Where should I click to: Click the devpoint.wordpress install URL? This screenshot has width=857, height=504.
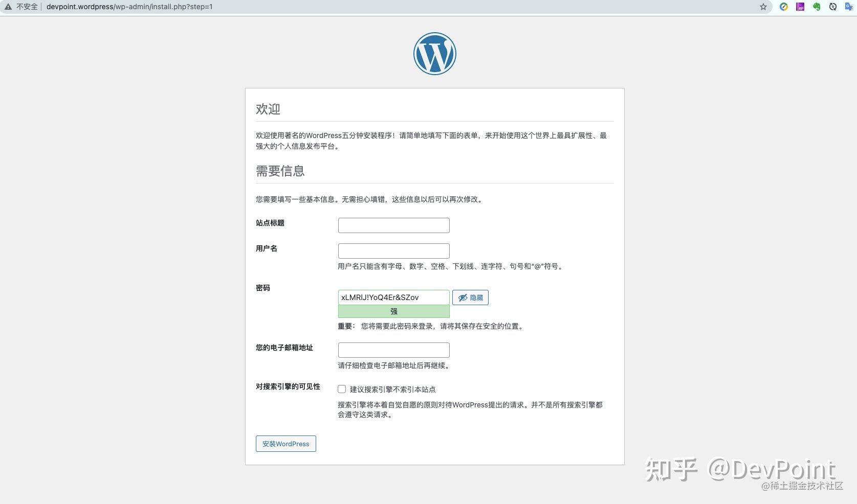click(129, 7)
